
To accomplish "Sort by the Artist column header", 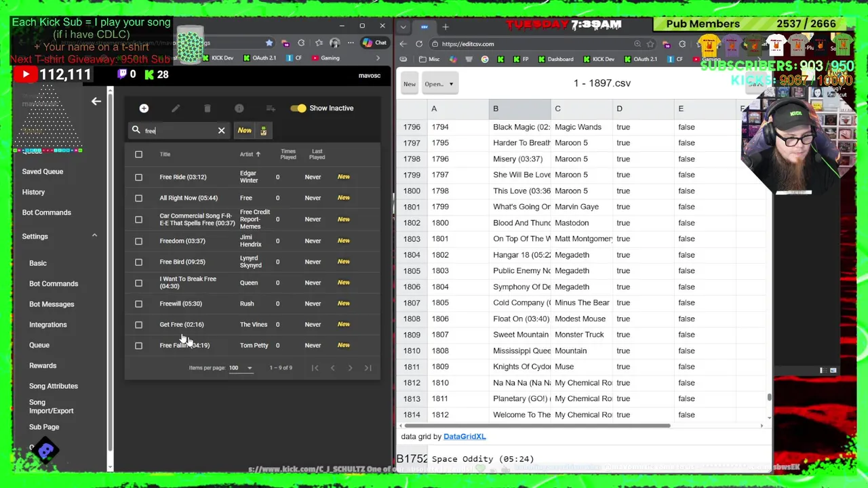I will click(x=250, y=155).
